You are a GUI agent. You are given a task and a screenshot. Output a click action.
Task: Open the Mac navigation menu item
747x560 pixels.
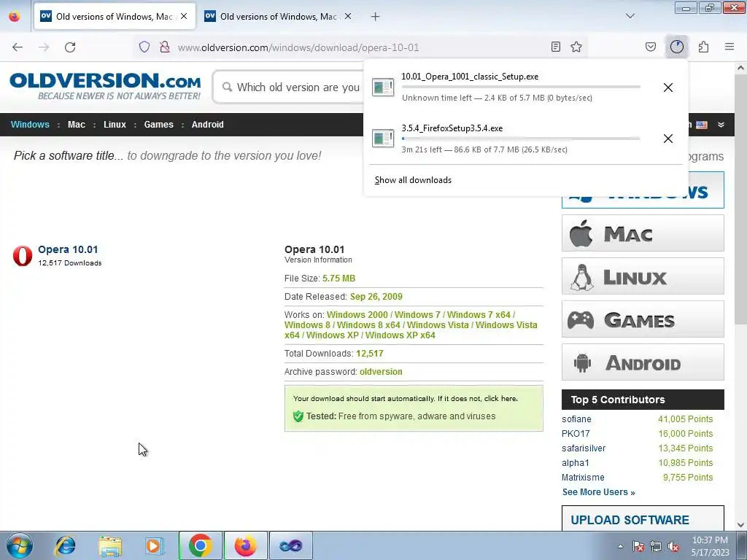76,124
